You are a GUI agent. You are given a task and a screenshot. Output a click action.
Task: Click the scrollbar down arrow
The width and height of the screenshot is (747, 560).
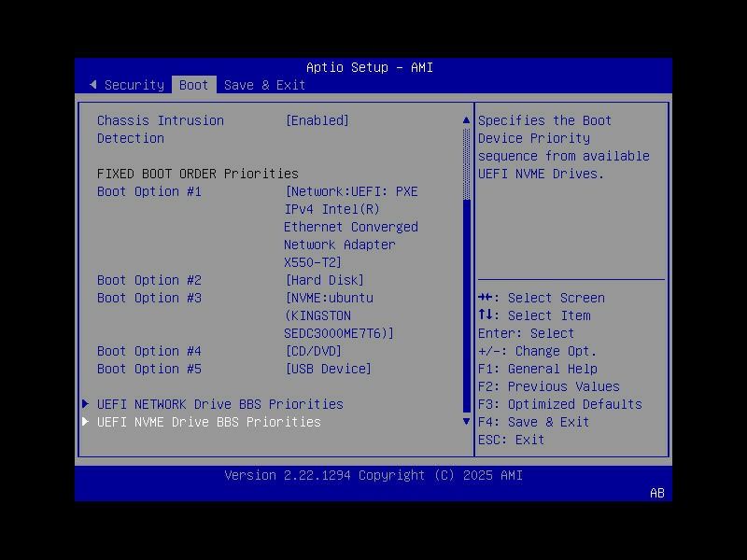pyautogui.click(x=465, y=422)
